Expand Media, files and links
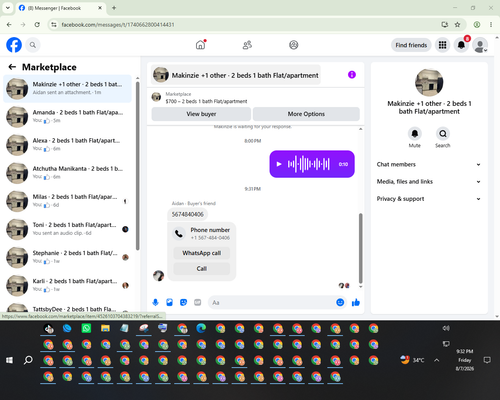500x400 pixels. click(x=429, y=182)
